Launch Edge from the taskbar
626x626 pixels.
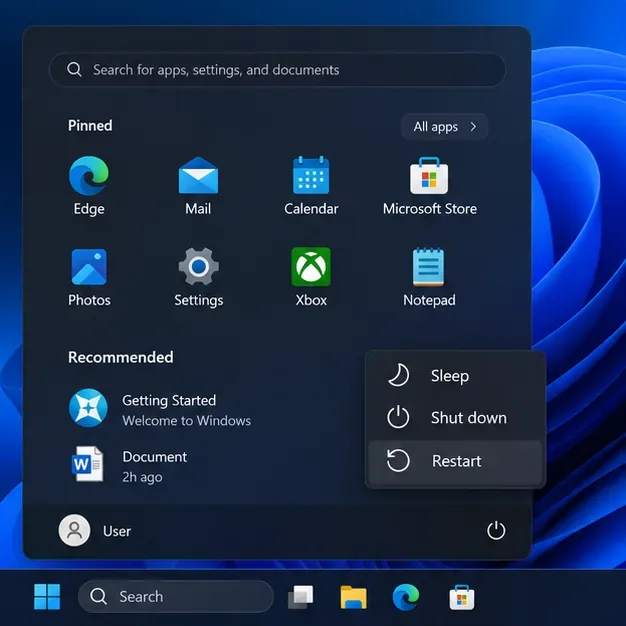point(406,597)
